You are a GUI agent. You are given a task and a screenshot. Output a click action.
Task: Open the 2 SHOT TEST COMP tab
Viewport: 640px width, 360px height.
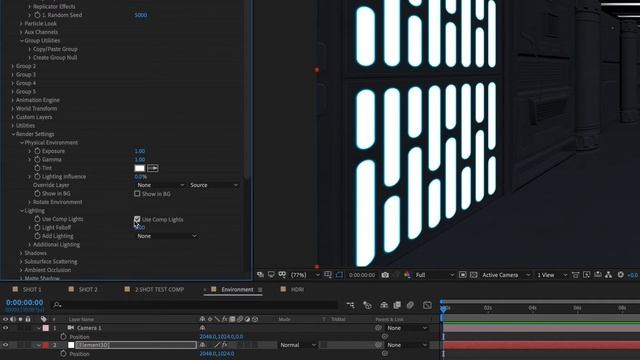click(160, 289)
